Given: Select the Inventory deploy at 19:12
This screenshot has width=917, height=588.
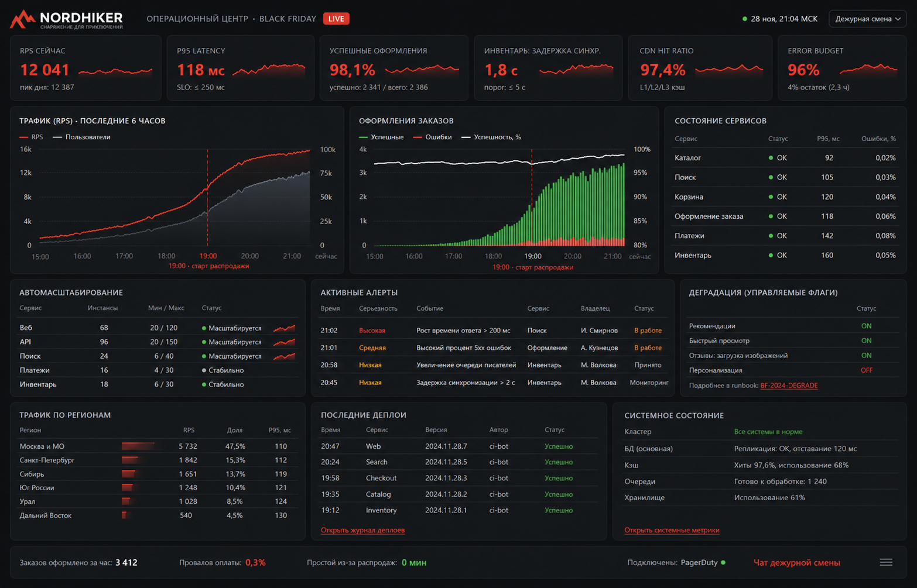Looking at the screenshot, I should coord(458,510).
